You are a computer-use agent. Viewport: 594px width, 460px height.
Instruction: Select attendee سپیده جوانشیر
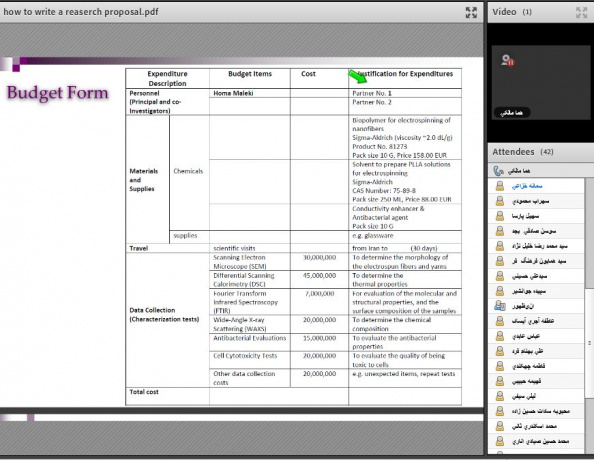tap(529, 291)
